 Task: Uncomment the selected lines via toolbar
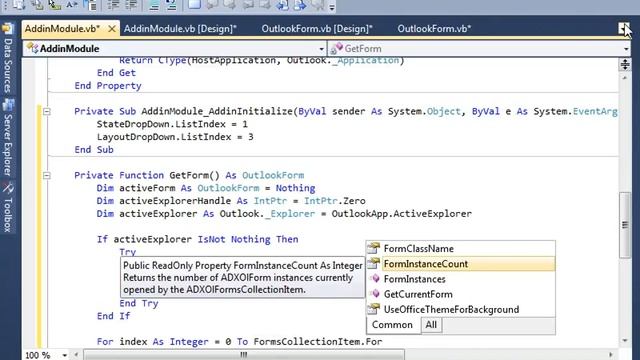[x=171, y=5]
